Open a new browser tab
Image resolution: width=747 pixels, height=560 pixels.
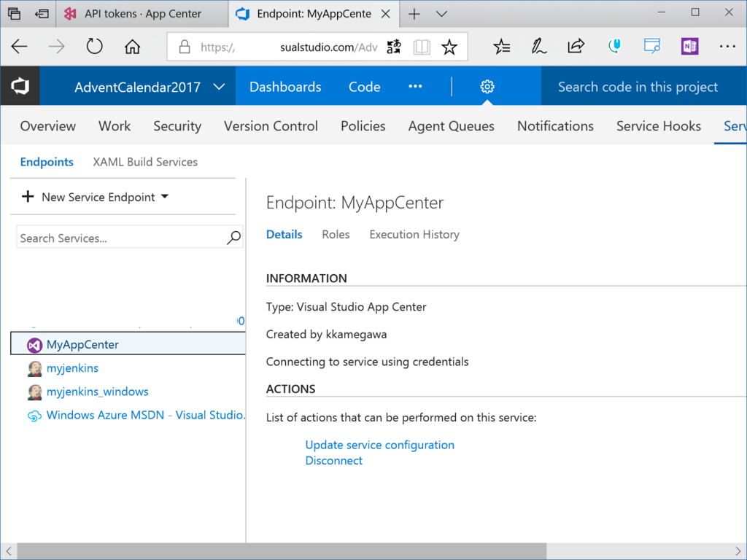pos(414,14)
